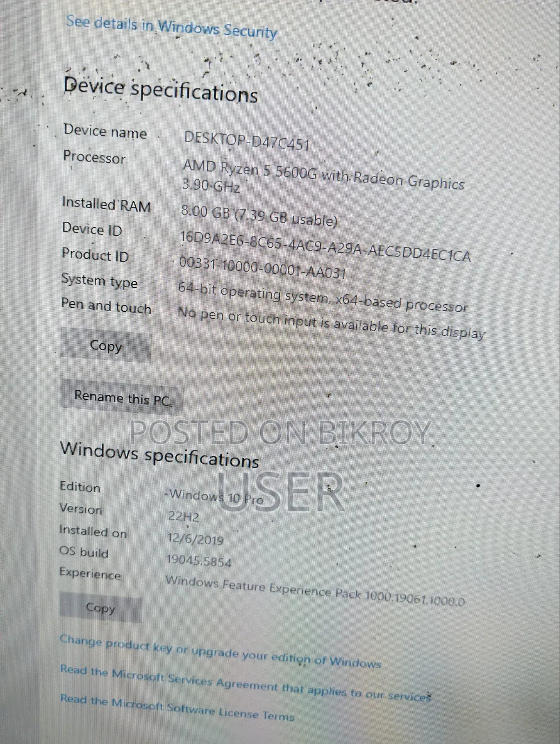The image size is (560, 744).
Task: Click the Experience label
Action: [x=90, y=574]
